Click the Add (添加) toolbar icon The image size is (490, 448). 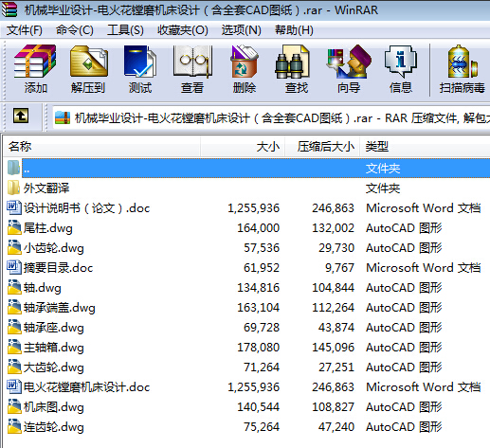point(35,62)
